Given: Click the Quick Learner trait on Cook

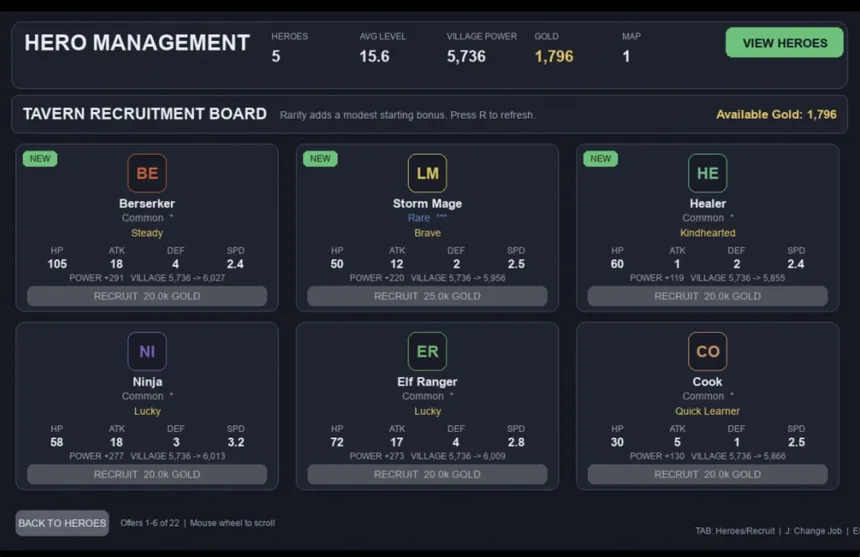Looking at the screenshot, I should (708, 411).
